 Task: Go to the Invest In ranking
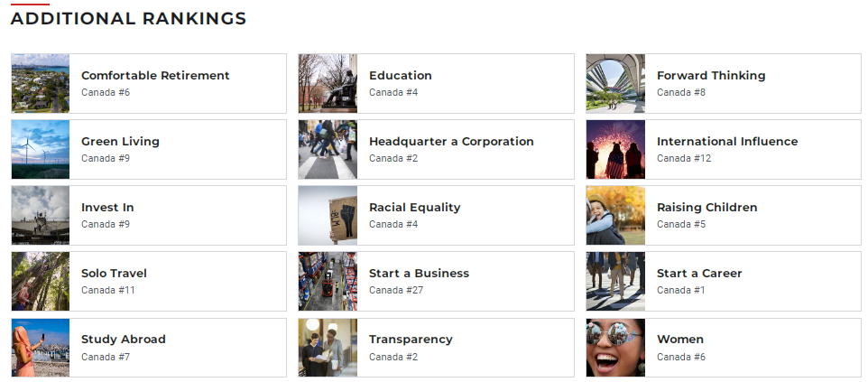click(x=107, y=208)
